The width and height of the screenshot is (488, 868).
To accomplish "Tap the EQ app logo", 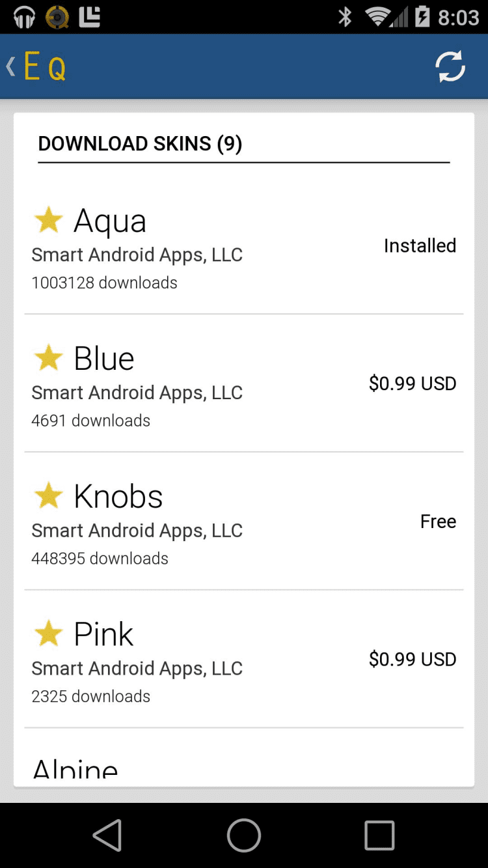I will click(46, 66).
